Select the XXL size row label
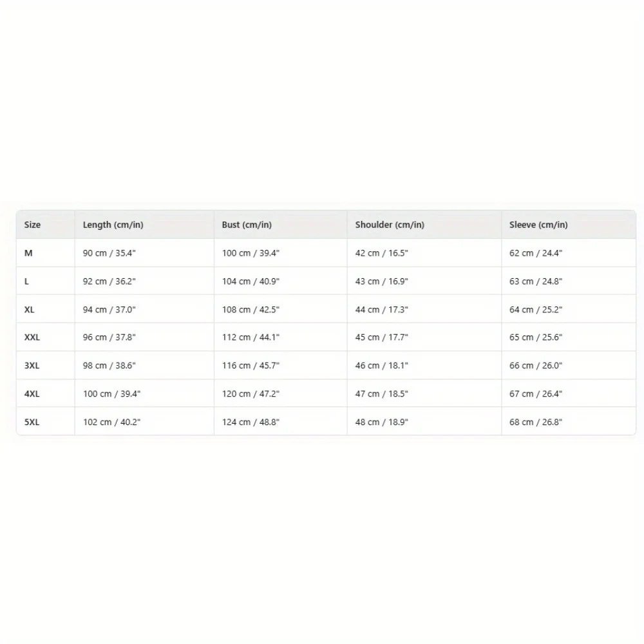644x644 pixels. 32,337
